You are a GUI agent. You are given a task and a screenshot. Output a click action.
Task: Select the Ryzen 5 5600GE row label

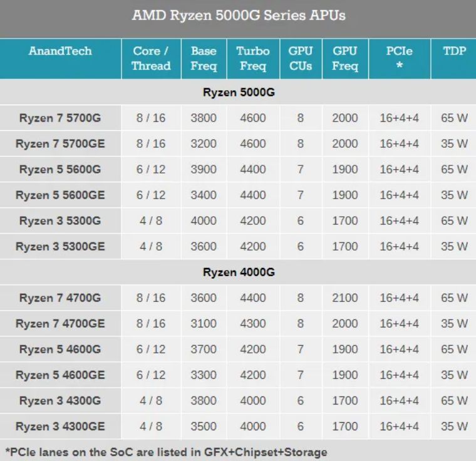pos(60,195)
